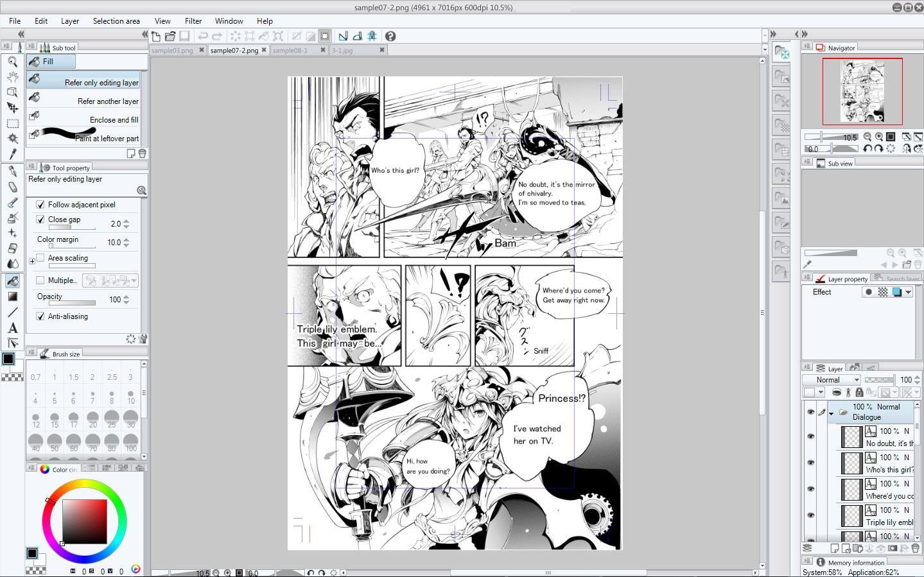924x577 pixels.
Task: Select the Blend tool
Action: click(x=12, y=264)
